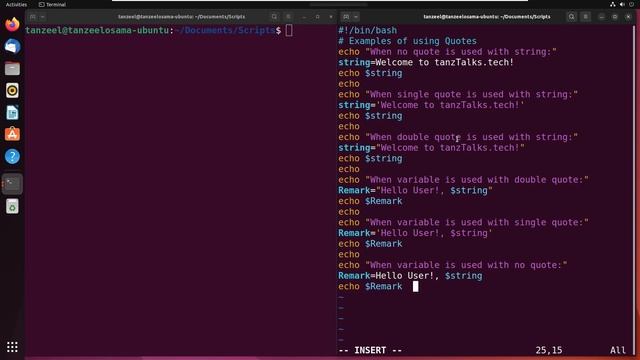
Task: Click the new tab icon in right terminal
Action: pyautogui.click(x=346, y=17)
